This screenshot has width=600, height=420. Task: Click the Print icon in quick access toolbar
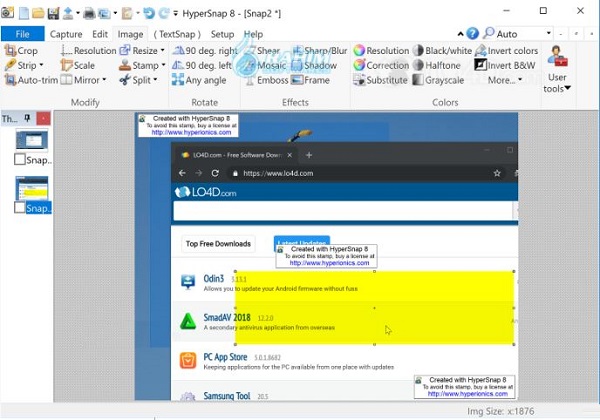coord(89,13)
